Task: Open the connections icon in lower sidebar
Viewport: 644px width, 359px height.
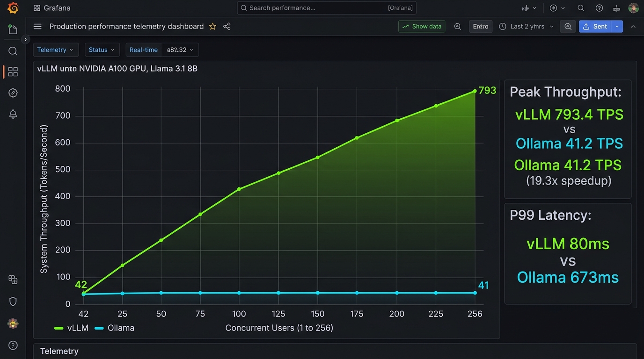Action: [13, 280]
